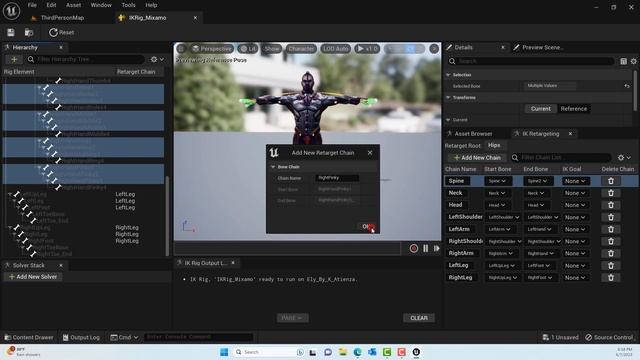Open the Help menu
The height and width of the screenshot is (360, 640).
point(151,5)
